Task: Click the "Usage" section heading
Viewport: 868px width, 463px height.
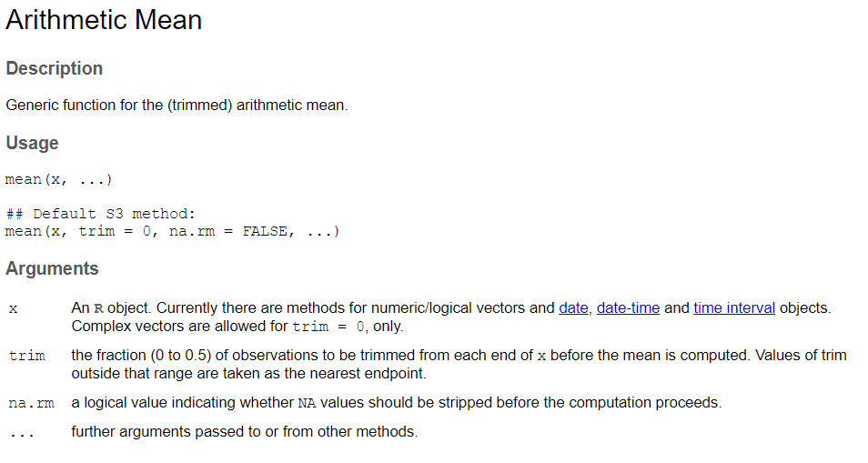Action: point(32,143)
